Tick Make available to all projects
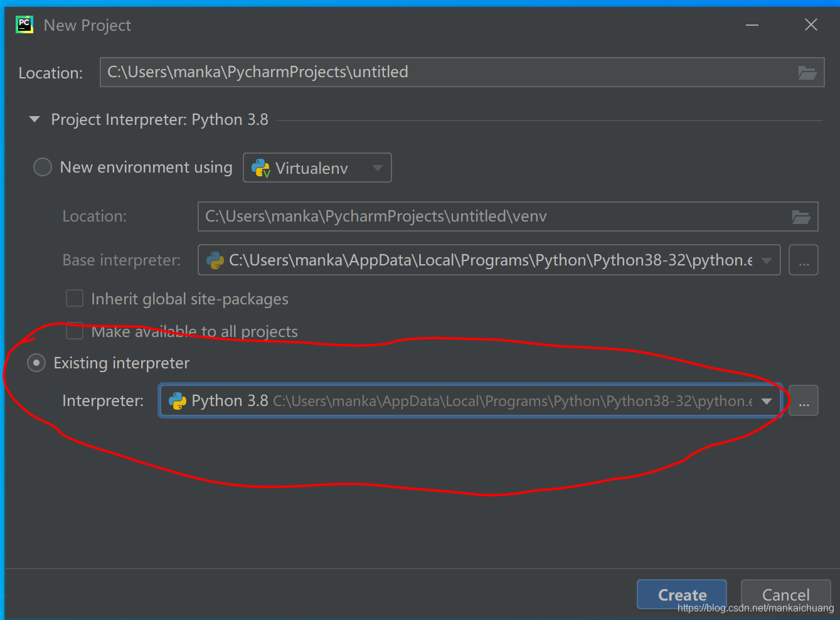Viewport: 840px width, 620px height. tap(75, 331)
